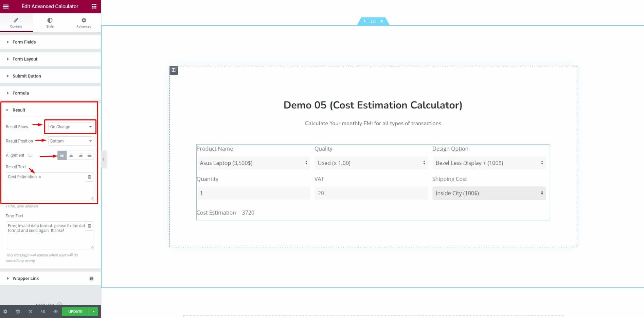Select center alignment for the result

tap(71, 155)
